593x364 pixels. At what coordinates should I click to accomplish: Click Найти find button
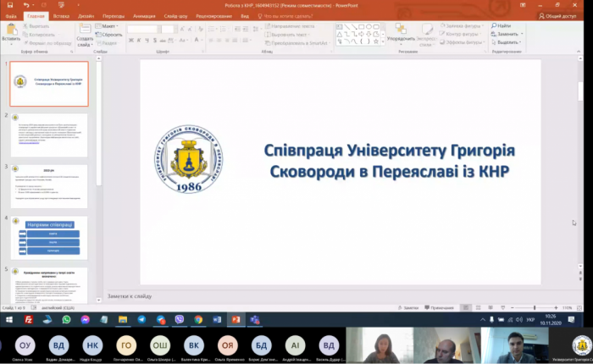(x=502, y=25)
